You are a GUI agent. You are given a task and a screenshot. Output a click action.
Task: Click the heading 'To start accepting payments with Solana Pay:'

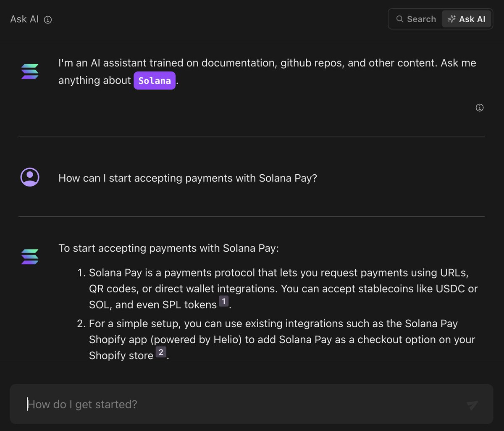tap(168, 248)
